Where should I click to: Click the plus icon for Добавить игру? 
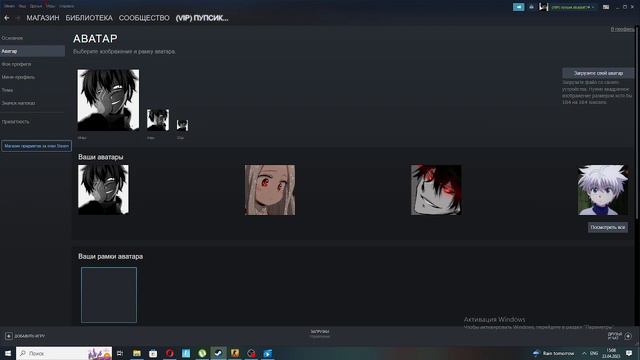click(x=9, y=336)
